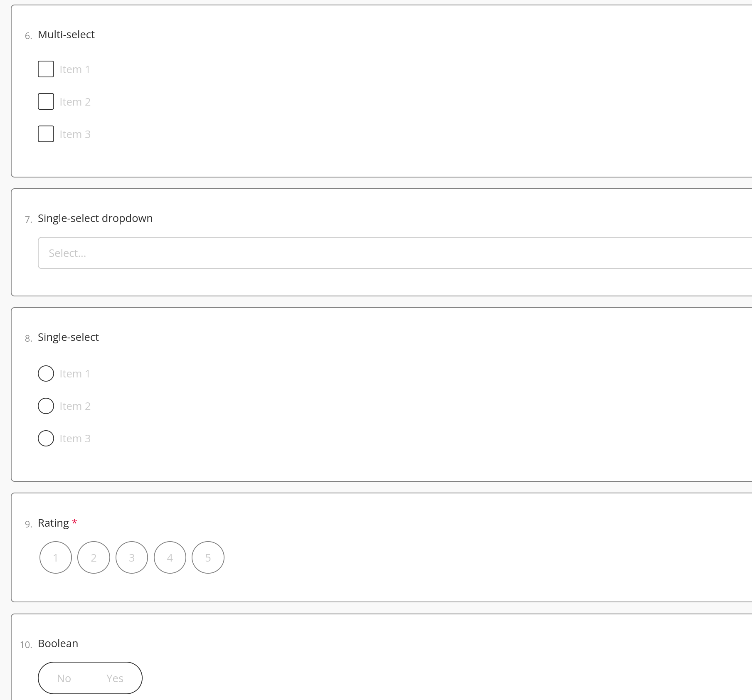Screen dimensions: 752x700
Task: Check the Item 2 checkbox under Multi-select
Action: click(46, 101)
